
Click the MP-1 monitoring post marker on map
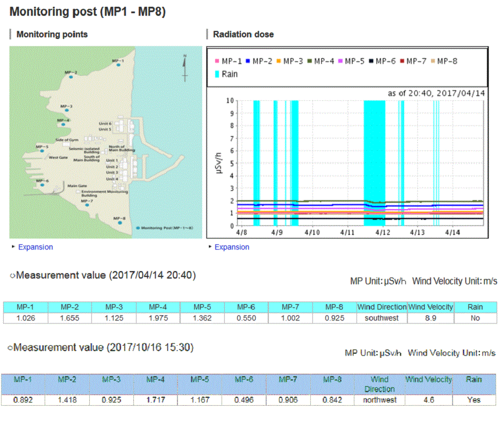pos(119,65)
